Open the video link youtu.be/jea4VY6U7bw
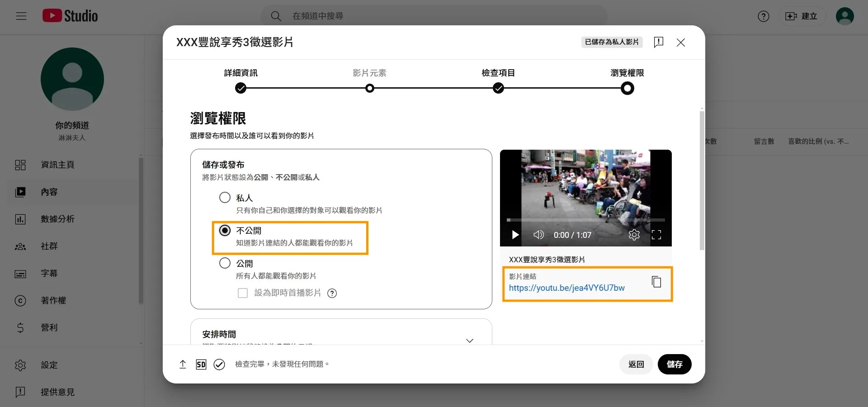The width and height of the screenshot is (868, 407). (567, 288)
